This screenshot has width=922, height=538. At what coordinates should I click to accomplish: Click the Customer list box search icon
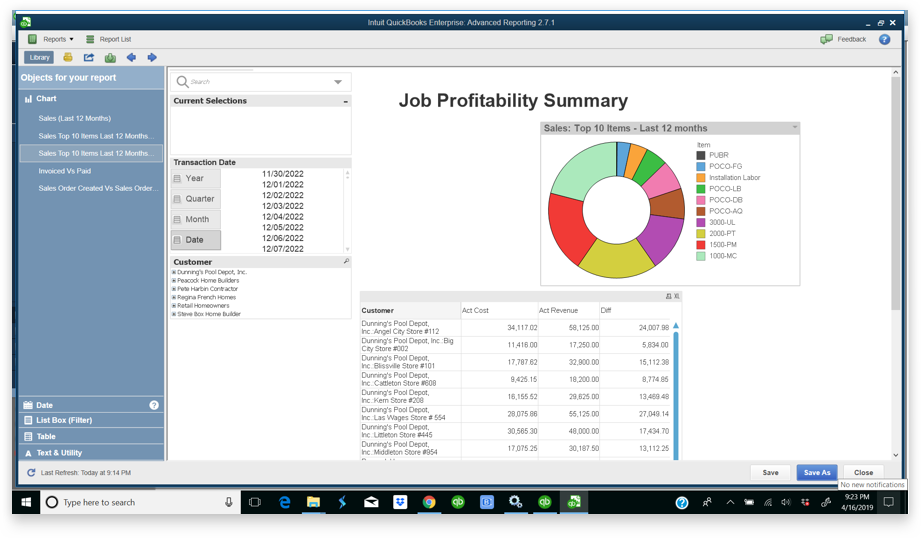[x=346, y=261]
